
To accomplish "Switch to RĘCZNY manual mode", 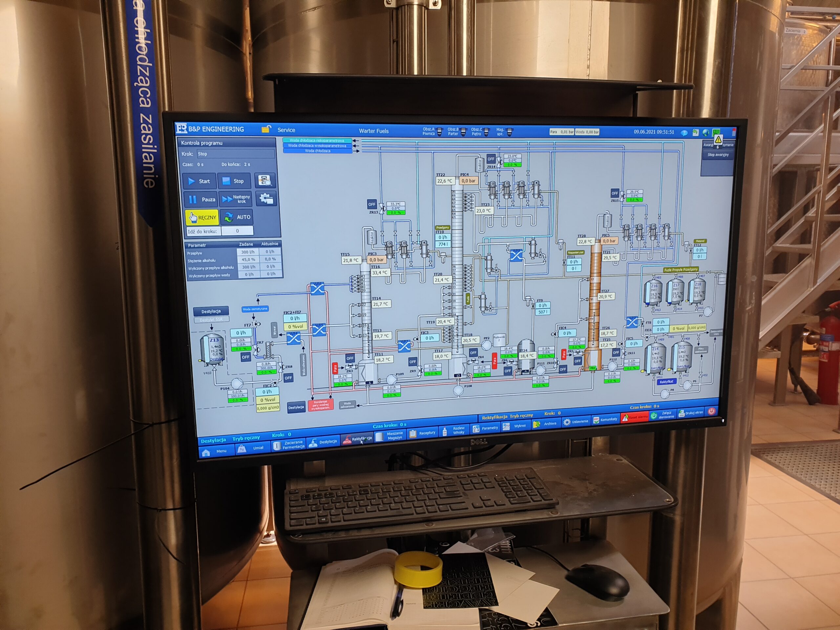I will point(202,217).
